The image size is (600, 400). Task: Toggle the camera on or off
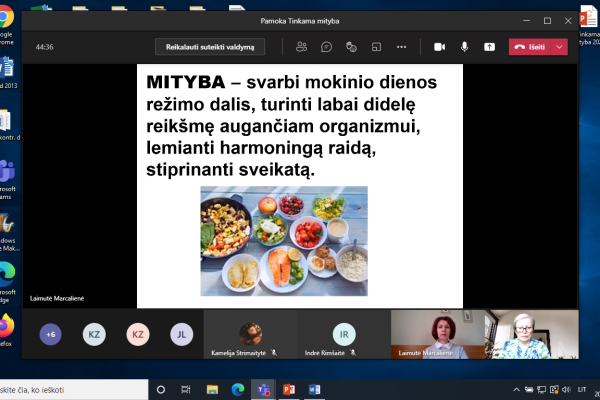439,47
